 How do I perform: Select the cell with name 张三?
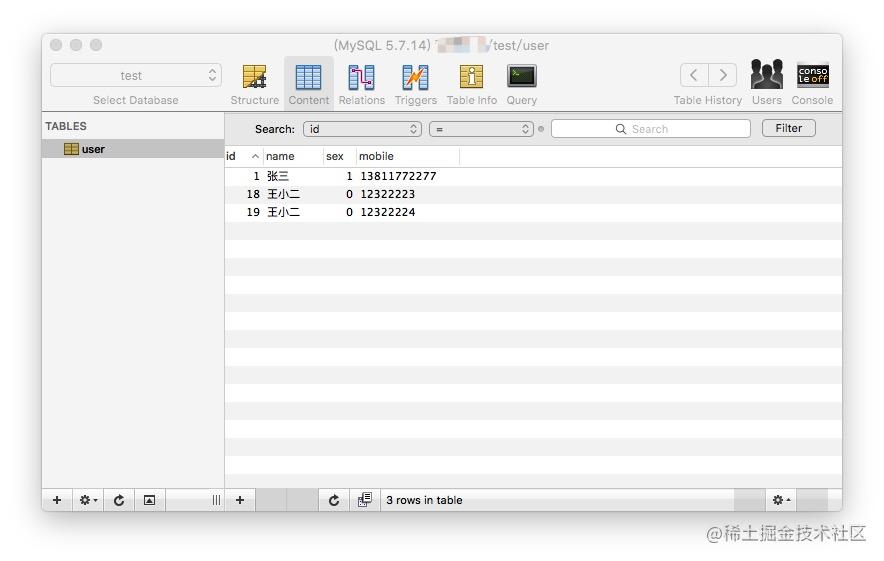coord(278,176)
